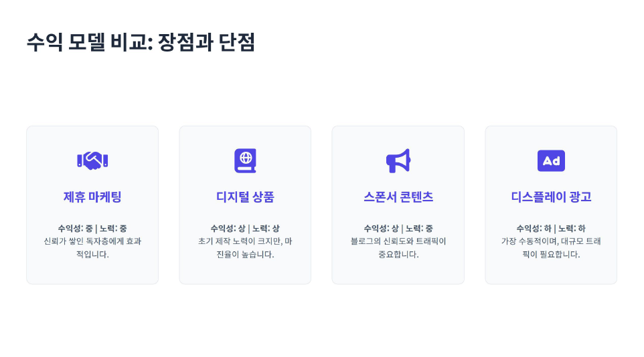Click the globe book icon for 디지털 상품
This screenshot has height=357, width=644.
(245, 160)
